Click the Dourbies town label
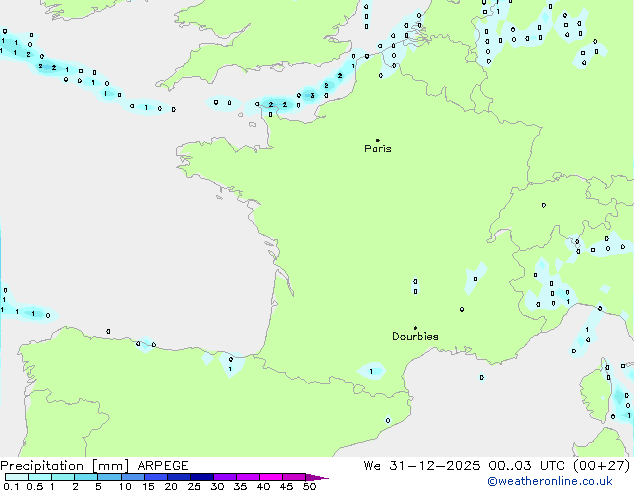Screen dimensions: 634x490 click(x=415, y=336)
